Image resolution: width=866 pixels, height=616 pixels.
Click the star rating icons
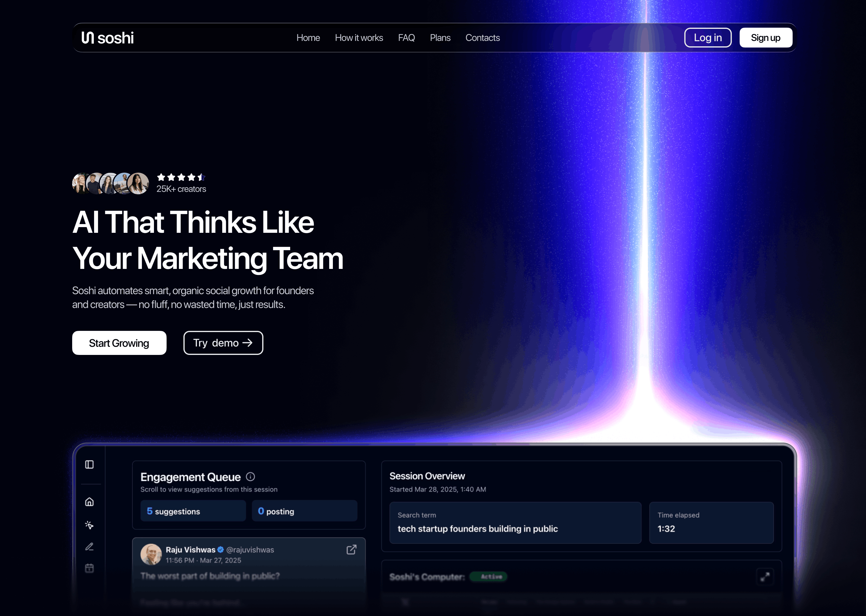click(x=181, y=177)
